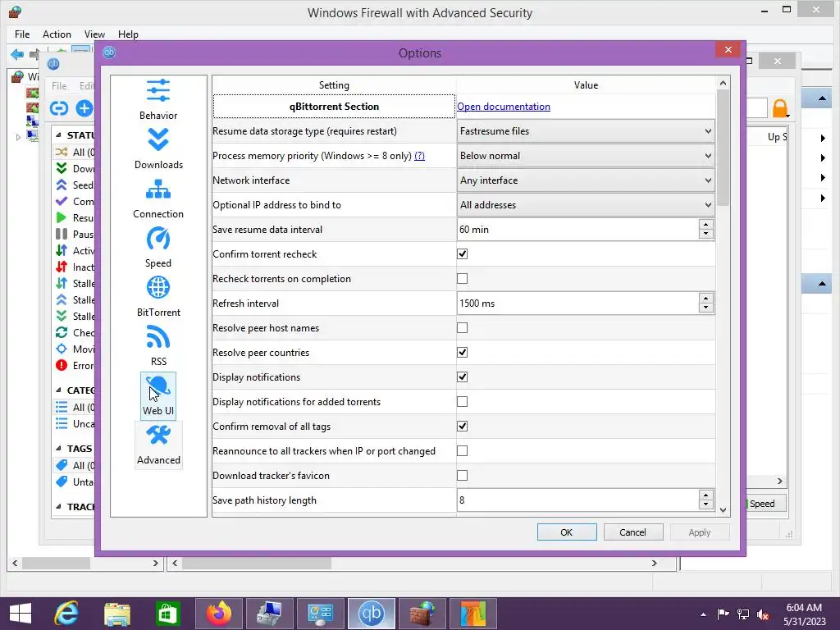Image resolution: width=840 pixels, height=630 pixels.
Task: Enable Download tracker's favicon
Action: (x=463, y=476)
